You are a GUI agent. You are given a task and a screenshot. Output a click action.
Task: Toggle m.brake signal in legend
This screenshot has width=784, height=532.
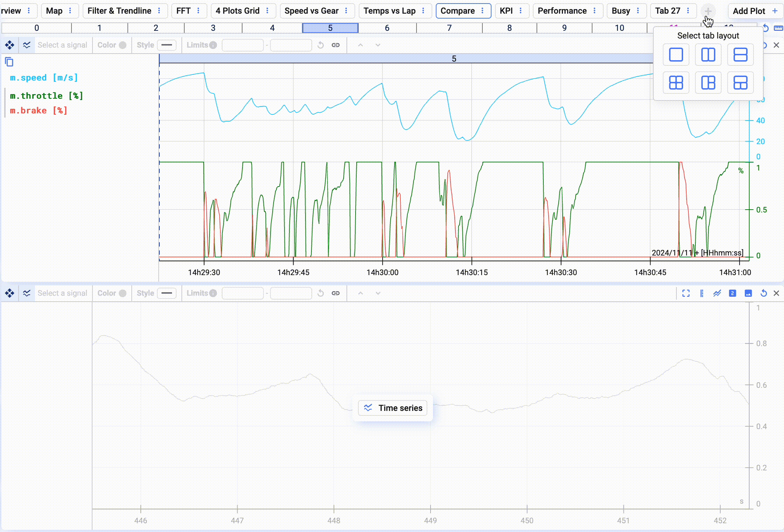39,111
